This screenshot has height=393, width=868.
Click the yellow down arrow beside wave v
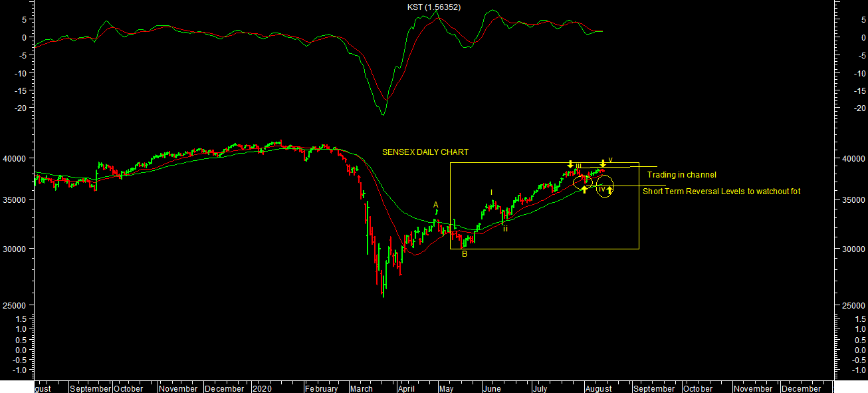(603, 163)
